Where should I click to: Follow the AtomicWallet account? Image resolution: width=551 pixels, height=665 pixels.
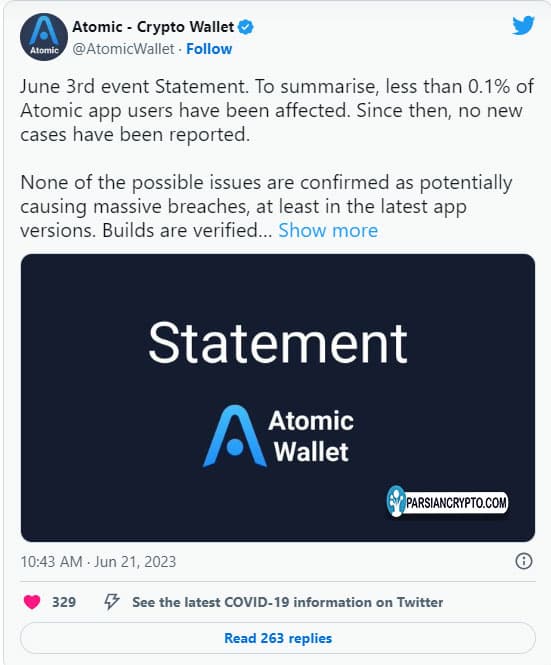[209, 49]
